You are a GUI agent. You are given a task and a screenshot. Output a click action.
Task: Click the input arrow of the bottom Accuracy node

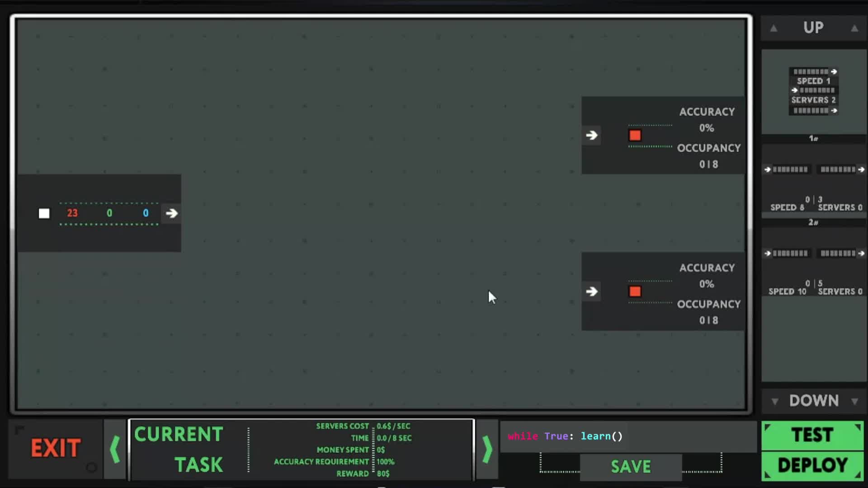coord(592,291)
